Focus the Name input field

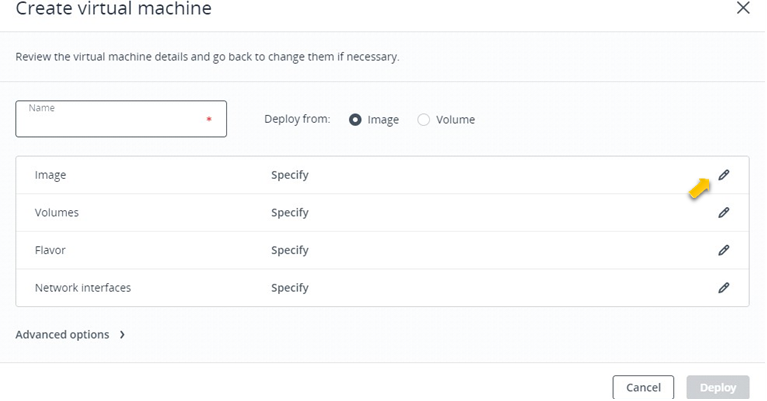[121, 119]
